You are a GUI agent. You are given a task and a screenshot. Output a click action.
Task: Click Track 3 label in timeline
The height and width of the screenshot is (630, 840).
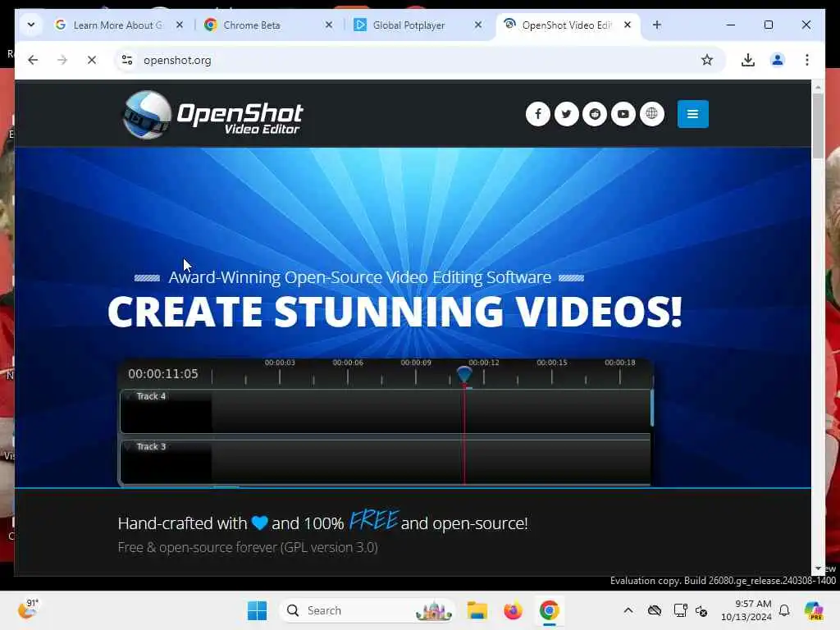pyautogui.click(x=151, y=447)
